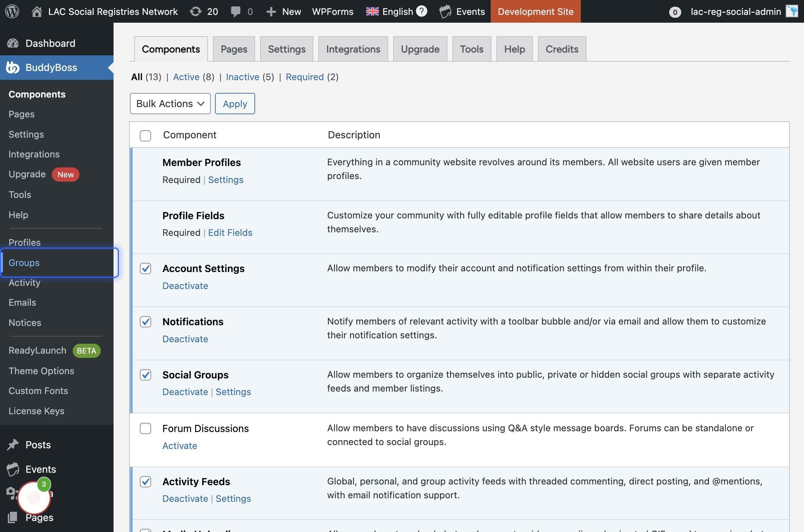Click the Events calendar icon in toolbar
Viewport: 804px width, 532px height.
[x=445, y=11]
